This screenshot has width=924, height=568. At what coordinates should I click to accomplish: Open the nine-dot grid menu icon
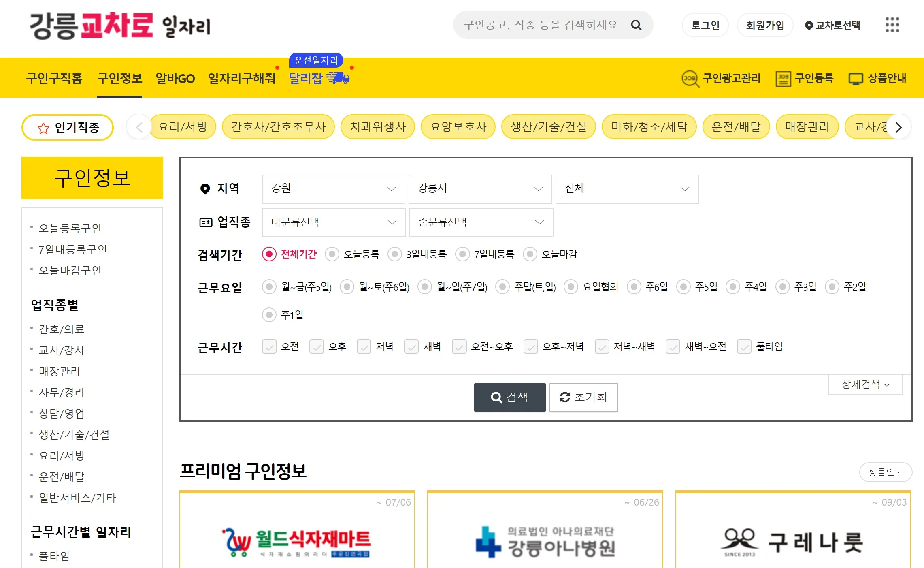click(x=892, y=25)
